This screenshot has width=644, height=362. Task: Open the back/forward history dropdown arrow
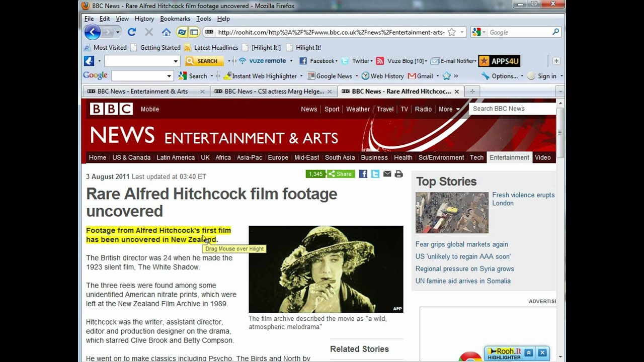point(118,32)
